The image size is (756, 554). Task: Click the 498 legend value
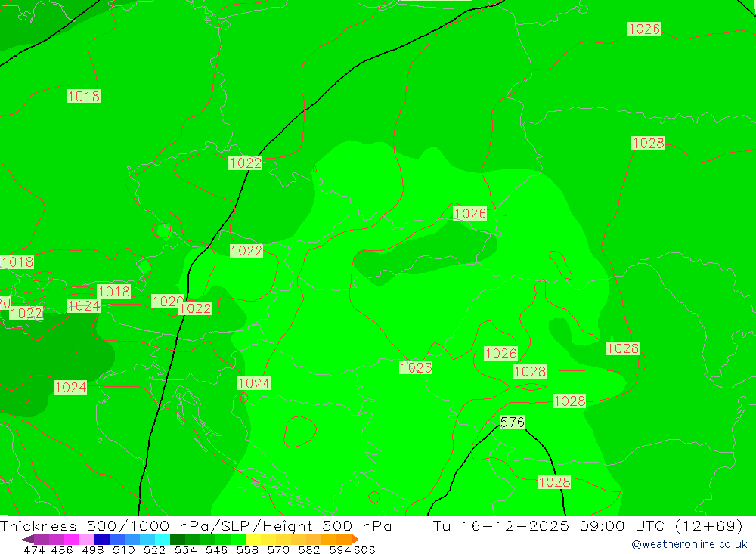click(92, 549)
